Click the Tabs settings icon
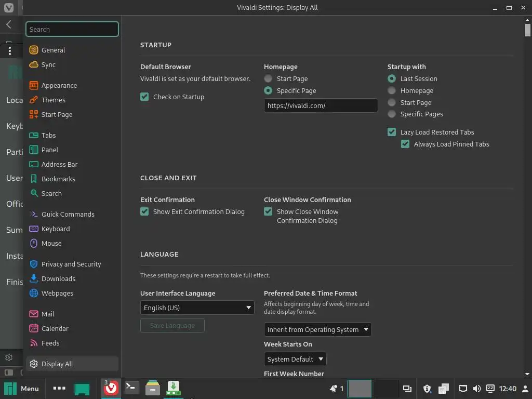Screen dimensions: 532x399 point(34,136)
